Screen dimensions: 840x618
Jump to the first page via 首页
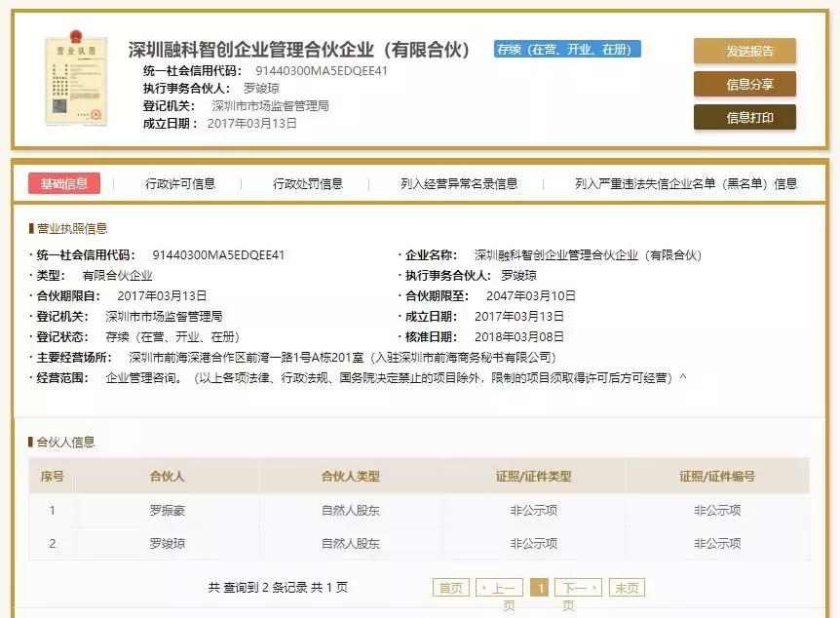[x=452, y=587]
